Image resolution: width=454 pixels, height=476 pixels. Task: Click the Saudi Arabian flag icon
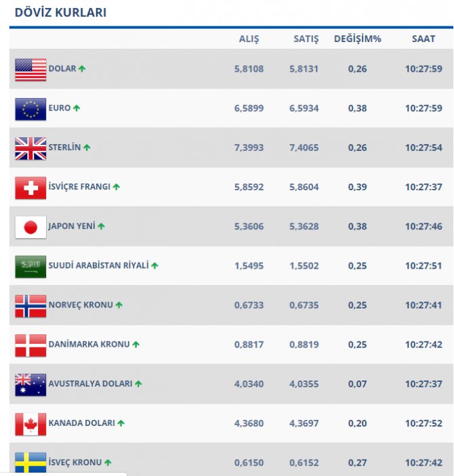[x=30, y=267]
